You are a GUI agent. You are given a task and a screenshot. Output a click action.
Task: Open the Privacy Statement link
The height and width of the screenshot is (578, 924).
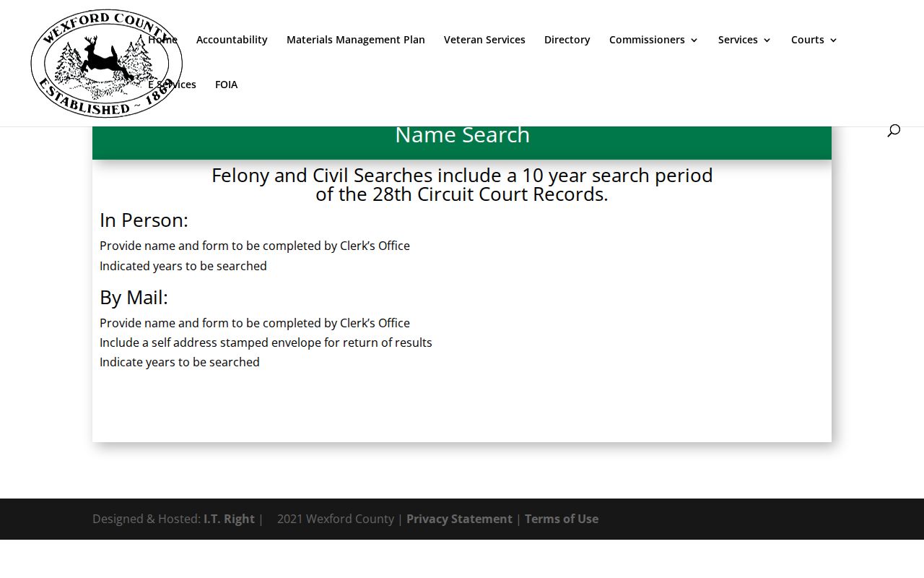459,519
